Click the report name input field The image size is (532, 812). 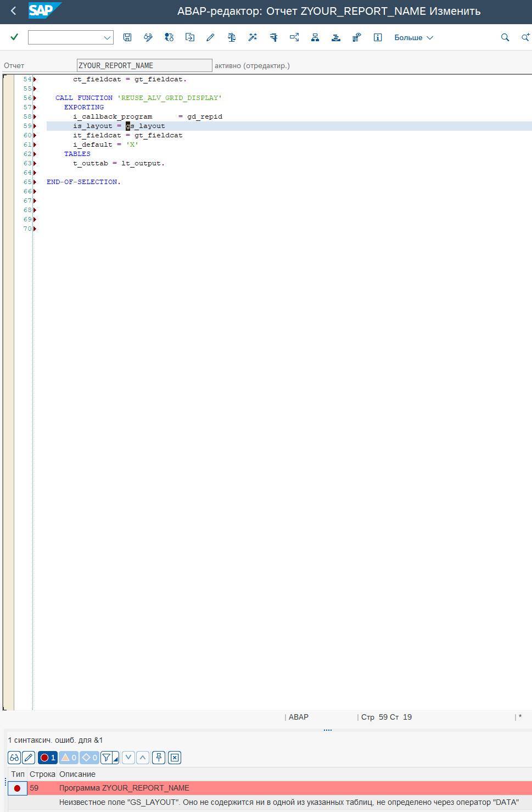[x=144, y=65]
